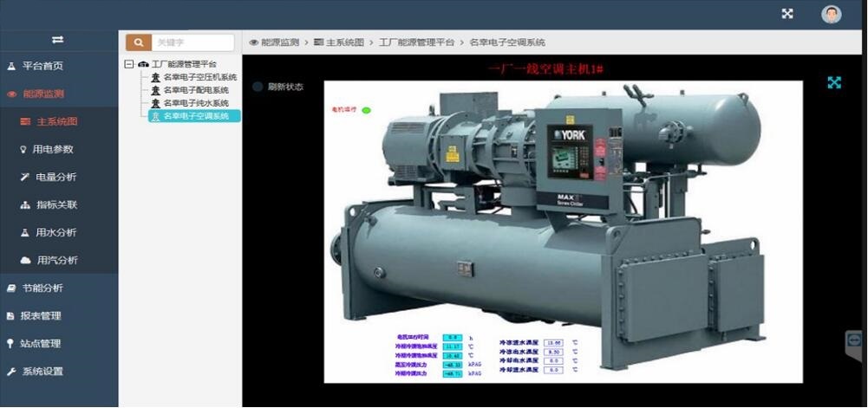The width and height of the screenshot is (868, 408).
Task: Click the orange search magnifier button
Action: 139,42
